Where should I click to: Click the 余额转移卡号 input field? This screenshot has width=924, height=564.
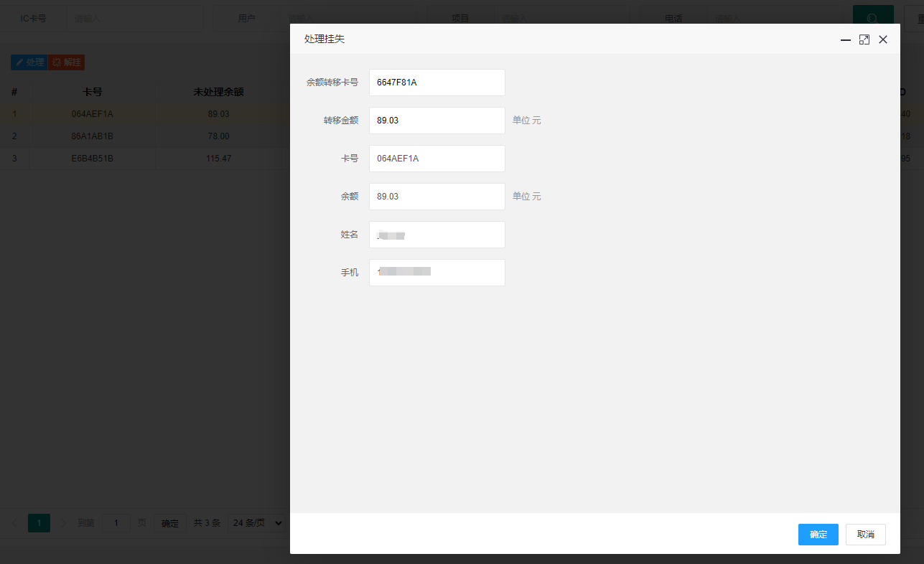[x=437, y=83]
